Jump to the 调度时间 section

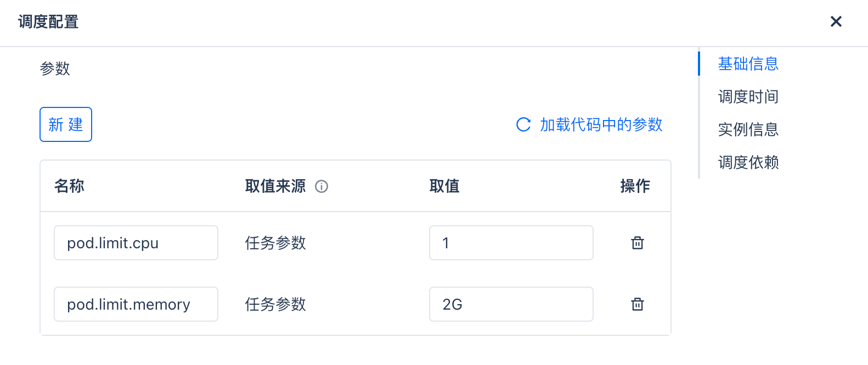(x=748, y=96)
